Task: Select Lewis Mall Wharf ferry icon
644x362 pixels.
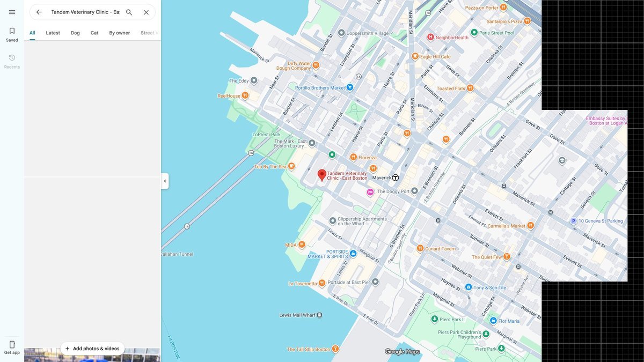Action: pyautogui.click(x=320, y=315)
